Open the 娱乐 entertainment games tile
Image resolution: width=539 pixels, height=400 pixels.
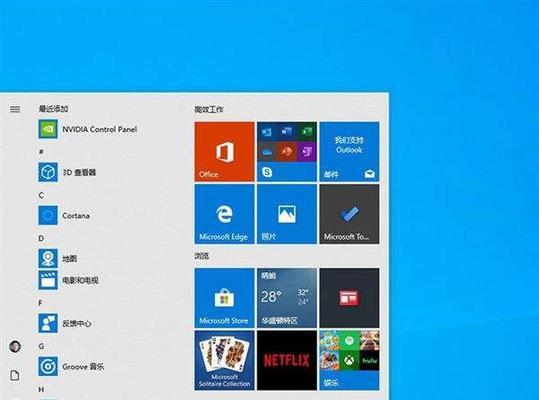tap(349, 360)
